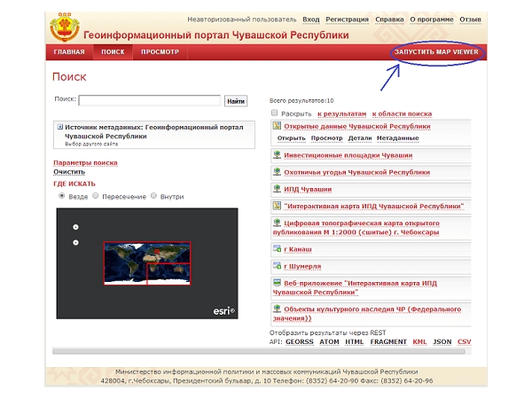
Task: Click the world map thumbnail in search area
Action: coord(147,263)
